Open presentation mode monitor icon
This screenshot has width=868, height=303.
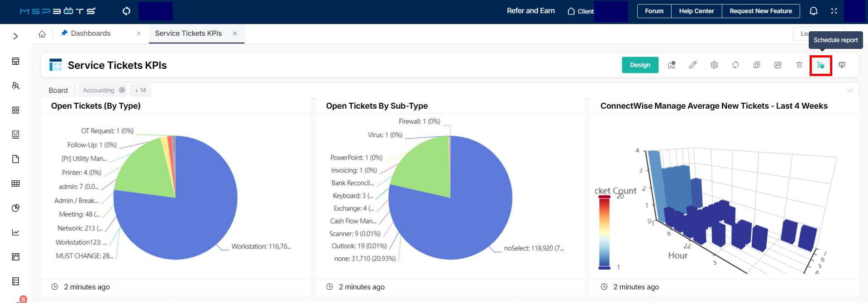click(842, 65)
